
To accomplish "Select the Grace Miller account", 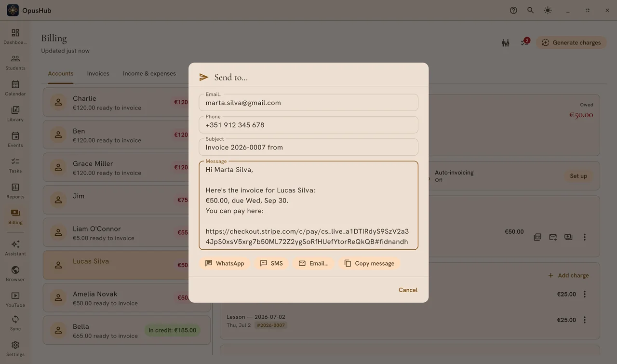I will (127, 167).
